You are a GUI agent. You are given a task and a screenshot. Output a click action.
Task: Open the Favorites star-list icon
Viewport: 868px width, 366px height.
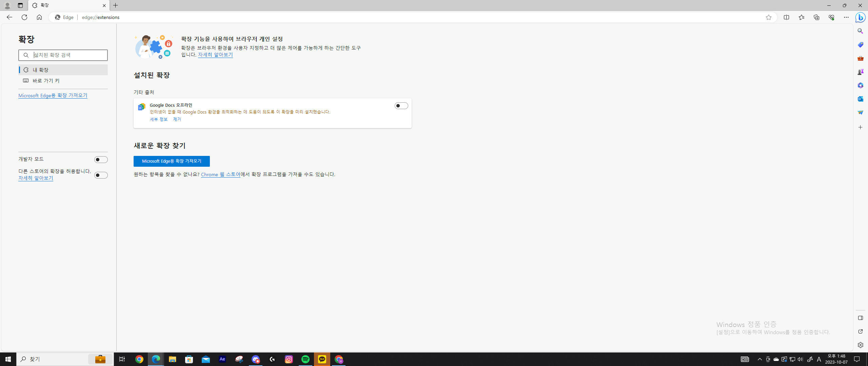pos(801,17)
